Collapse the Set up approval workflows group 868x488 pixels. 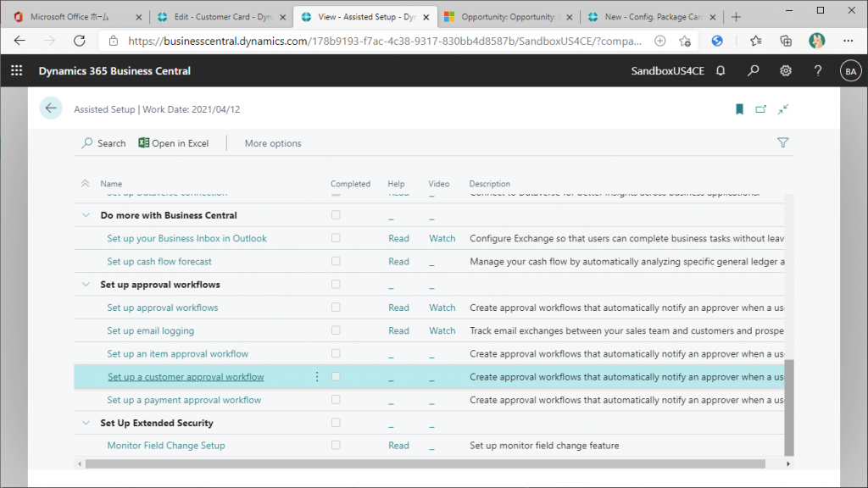(86, 285)
